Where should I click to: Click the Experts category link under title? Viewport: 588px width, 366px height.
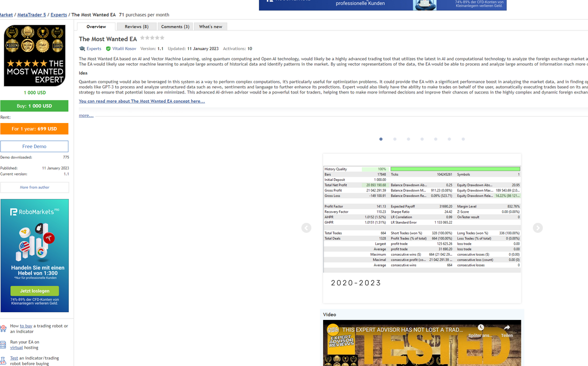(94, 49)
